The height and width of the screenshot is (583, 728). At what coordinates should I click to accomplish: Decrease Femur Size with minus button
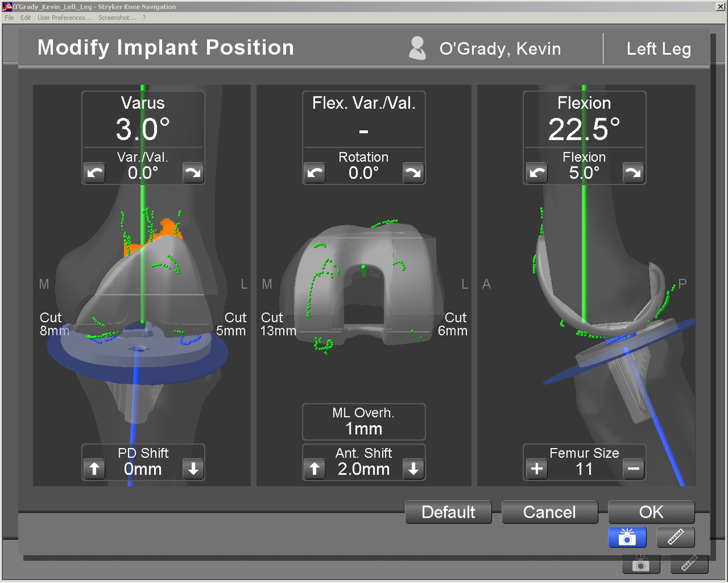pos(633,469)
